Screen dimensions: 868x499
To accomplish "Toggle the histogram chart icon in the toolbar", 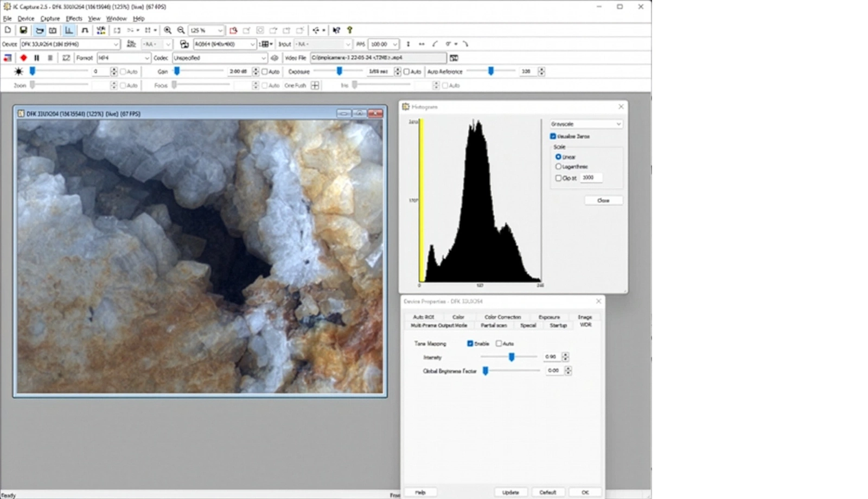I will click(x=69, y=30).
